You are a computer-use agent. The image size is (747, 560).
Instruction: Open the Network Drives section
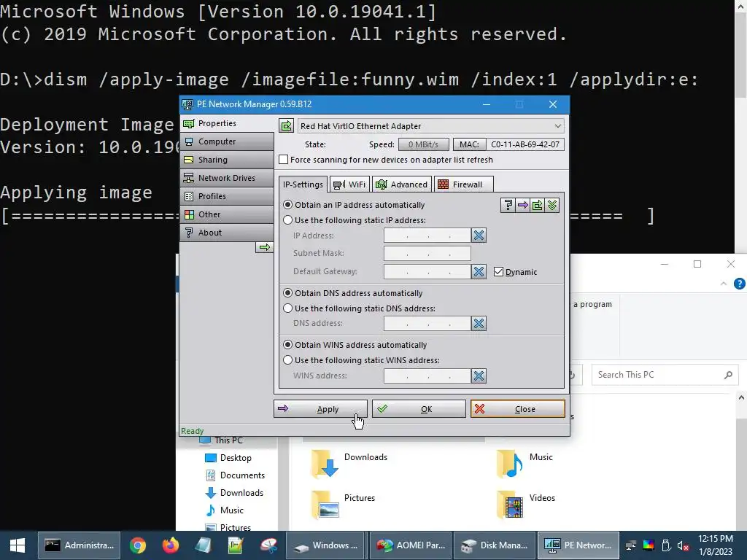pyautogui.click(x=227, y=178)
